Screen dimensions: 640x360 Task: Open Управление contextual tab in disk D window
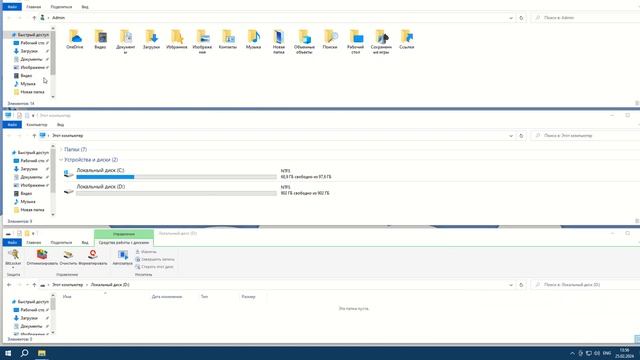click(124, 234)
